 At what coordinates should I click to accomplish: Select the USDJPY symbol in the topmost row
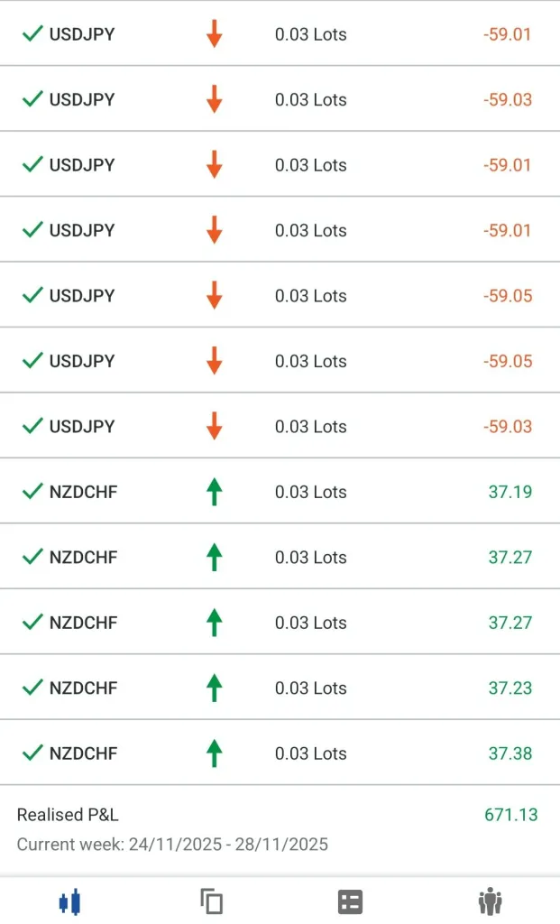tap(82, 35)
